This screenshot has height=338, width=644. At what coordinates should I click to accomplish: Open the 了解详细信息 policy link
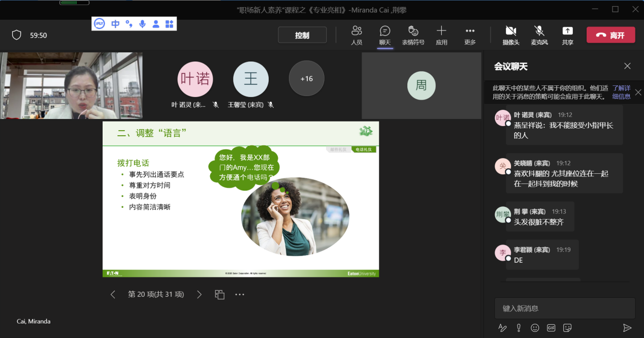pos(621,91)
